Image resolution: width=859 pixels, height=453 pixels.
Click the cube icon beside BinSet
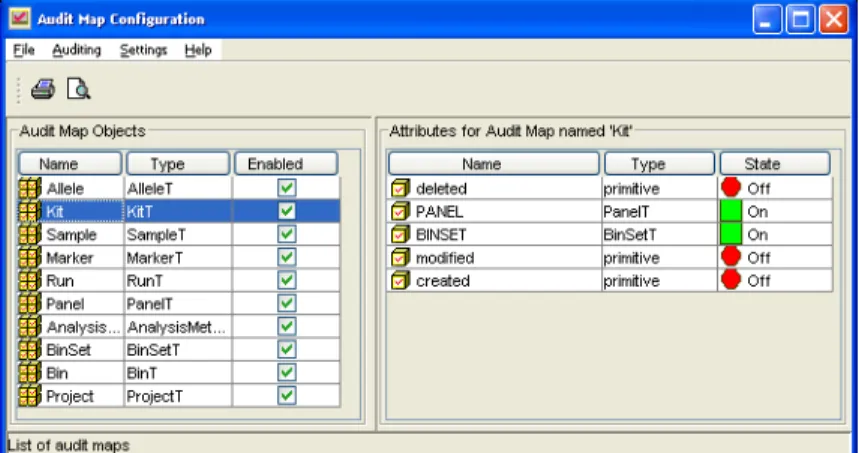30,350
